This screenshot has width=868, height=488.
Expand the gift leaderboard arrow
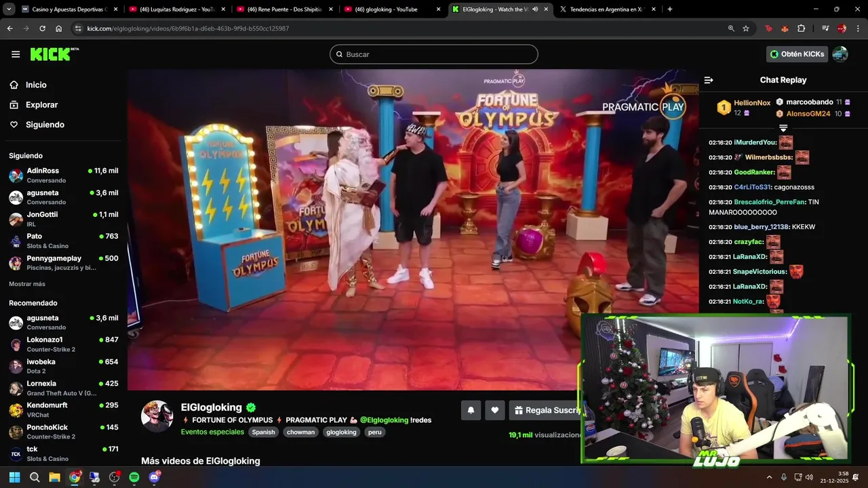pyautogui.click(x=783, y=128)
